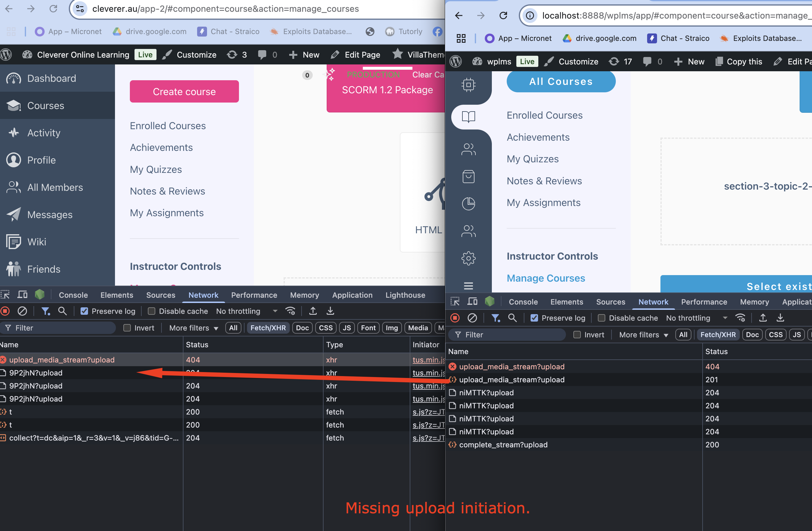Click pie chart icon in wplms sidebar
This screenshot has height=531, width=812.
(x=468, y=204)
